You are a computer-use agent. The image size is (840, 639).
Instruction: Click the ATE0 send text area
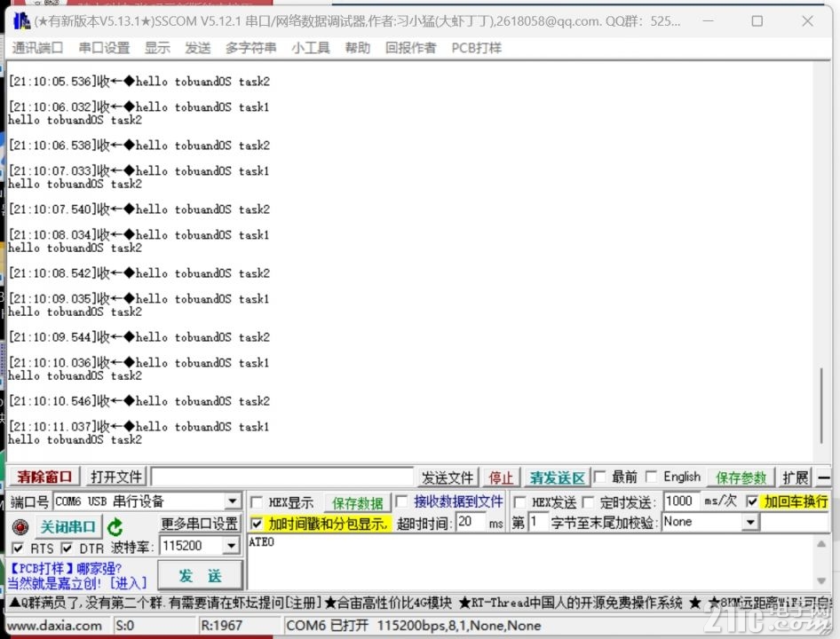[530, 562]
